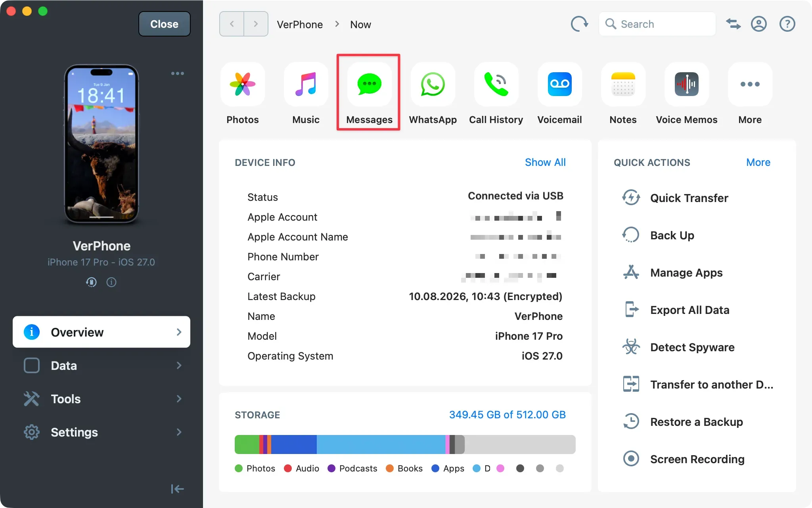Open the Photos app icon
Viewport: 812px width, 508px height.
(x=243, y=84)
